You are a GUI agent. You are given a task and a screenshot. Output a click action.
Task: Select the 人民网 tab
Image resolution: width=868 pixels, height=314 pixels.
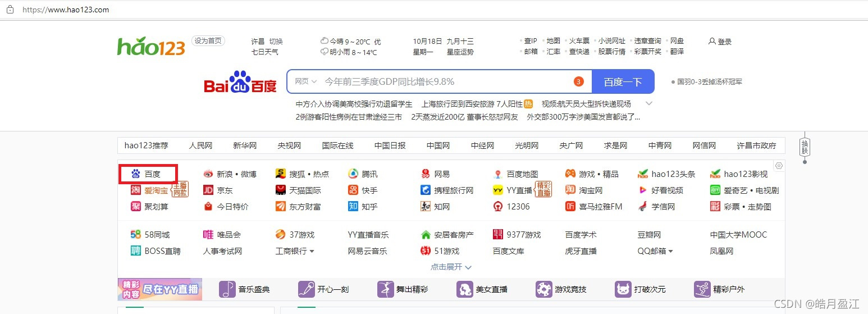tap(200, 145)
